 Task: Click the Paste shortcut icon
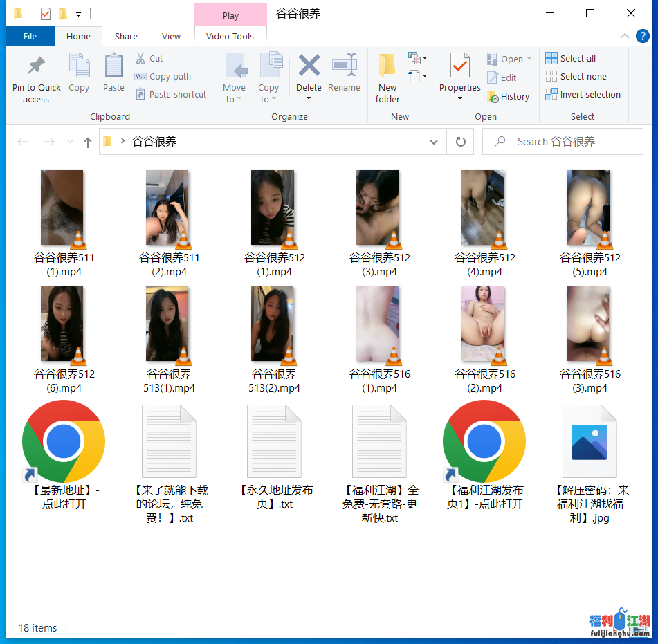point(140,95)
